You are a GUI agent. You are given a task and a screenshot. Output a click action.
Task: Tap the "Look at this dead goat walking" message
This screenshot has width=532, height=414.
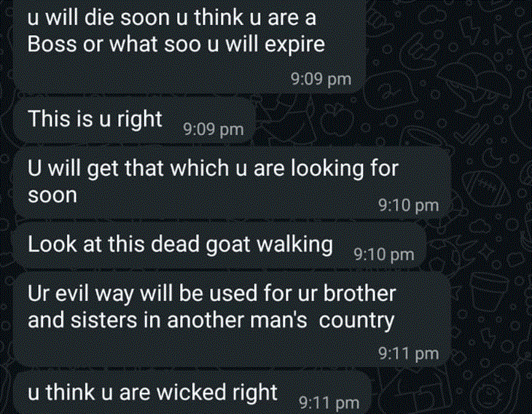pos(219,246)
